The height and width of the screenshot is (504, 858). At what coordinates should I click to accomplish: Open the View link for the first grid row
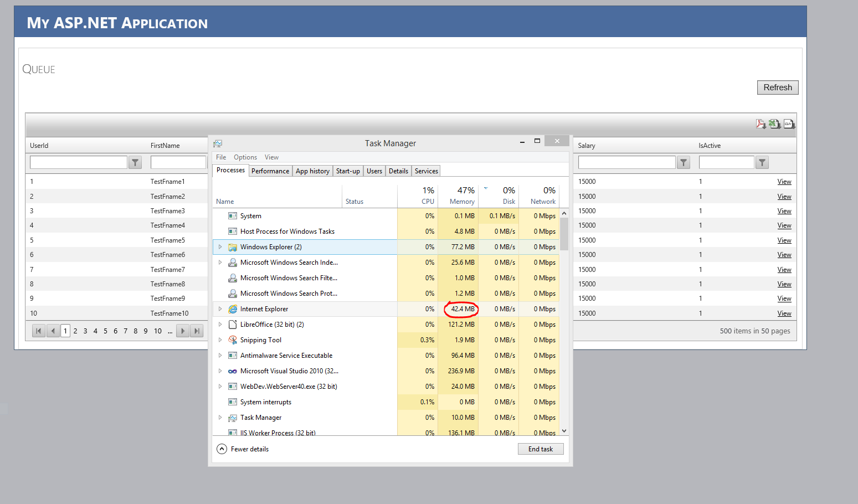[784, 182]
